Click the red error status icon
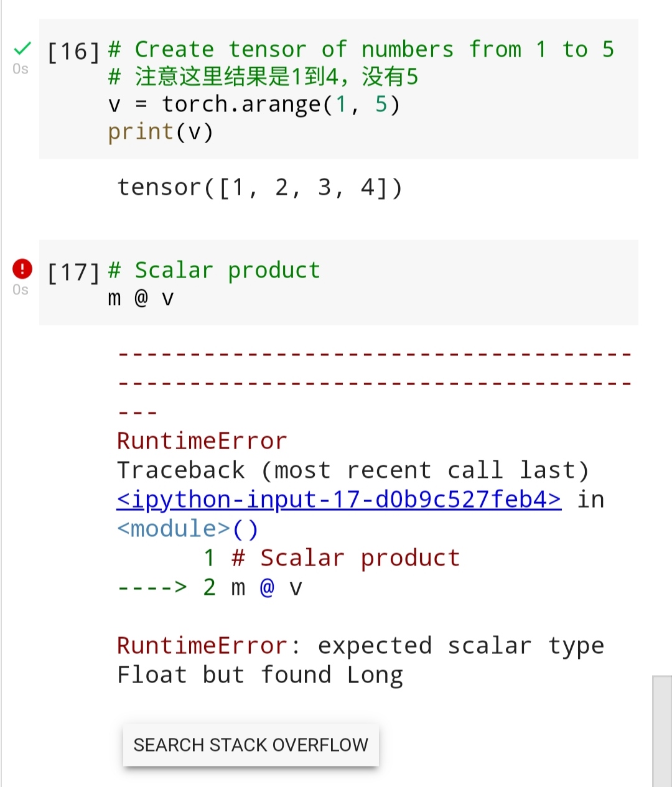Viewport: 672px width, 787px height. (x=22, y=269)
